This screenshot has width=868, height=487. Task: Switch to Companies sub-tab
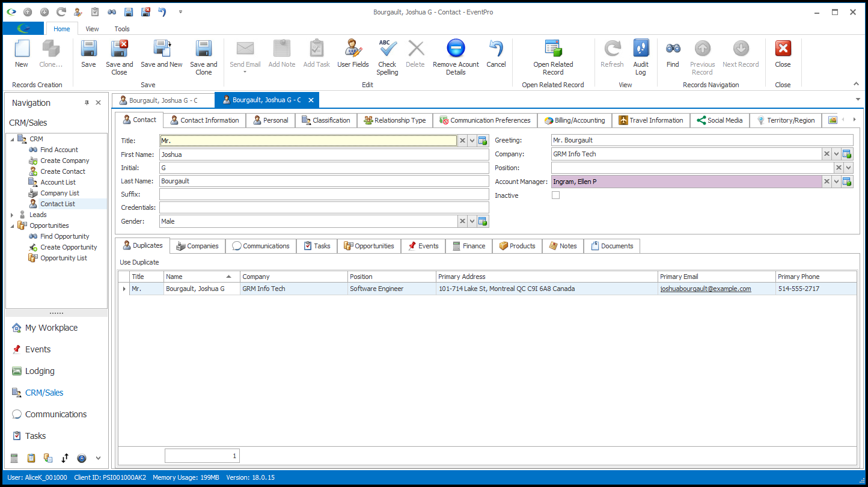point(197,246)
